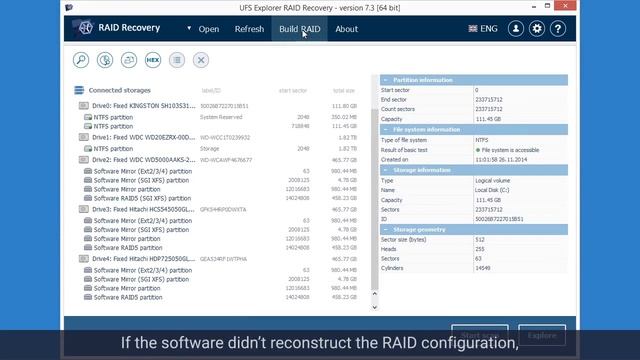Viewport: 640px width, 360px height.
Task: Click the Created on date value
Action: tap(501, 160)
